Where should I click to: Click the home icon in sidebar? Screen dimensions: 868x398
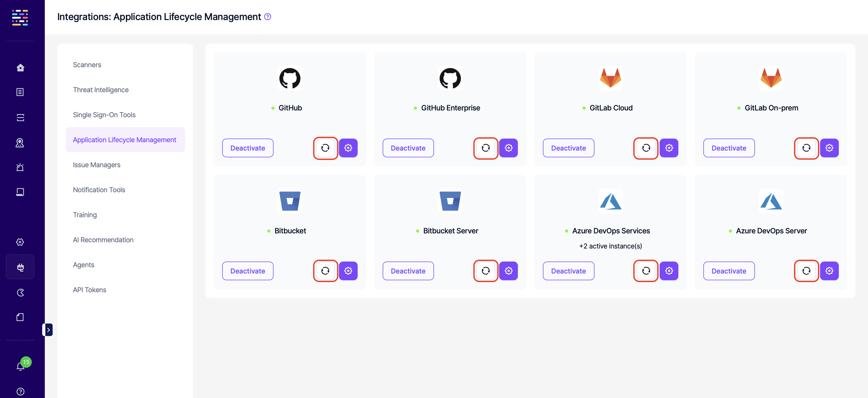pos(20,68)
